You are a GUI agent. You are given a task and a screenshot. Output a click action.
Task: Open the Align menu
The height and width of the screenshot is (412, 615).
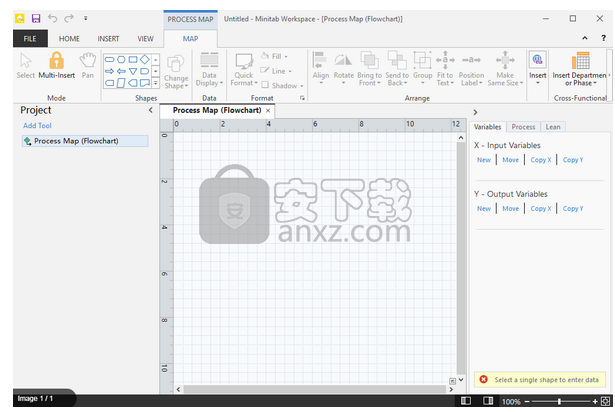tap(320, 68)
